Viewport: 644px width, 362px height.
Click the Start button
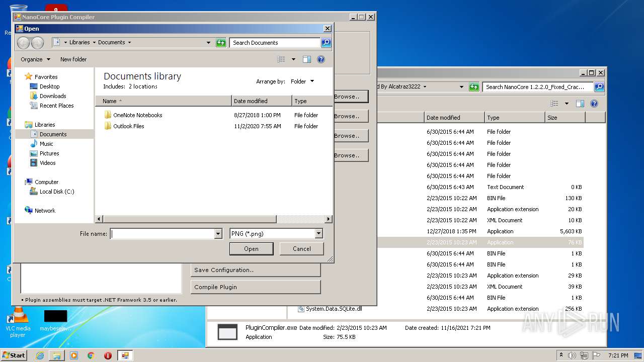click(x=14, y=355)
